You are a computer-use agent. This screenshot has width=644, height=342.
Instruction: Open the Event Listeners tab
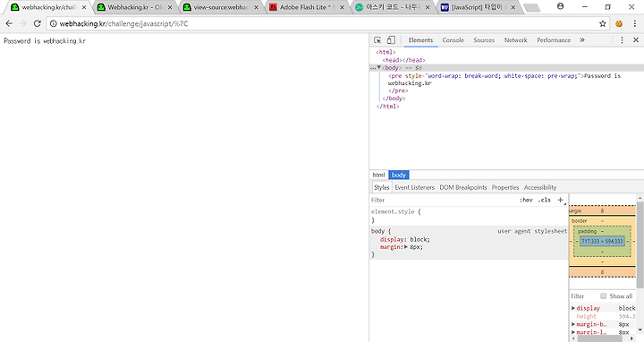click(x=414, y=187)
